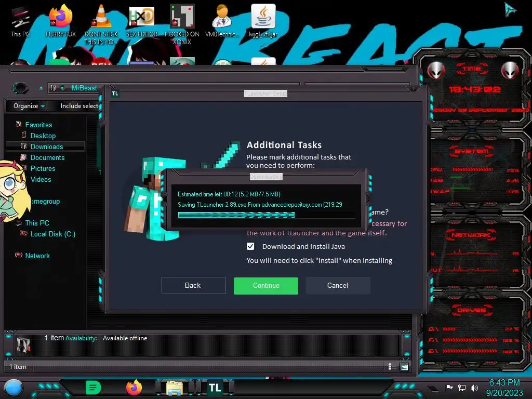This screenshot has height=399, width=532.
Task: Click the left alien head widget icon
Action: 436,70
